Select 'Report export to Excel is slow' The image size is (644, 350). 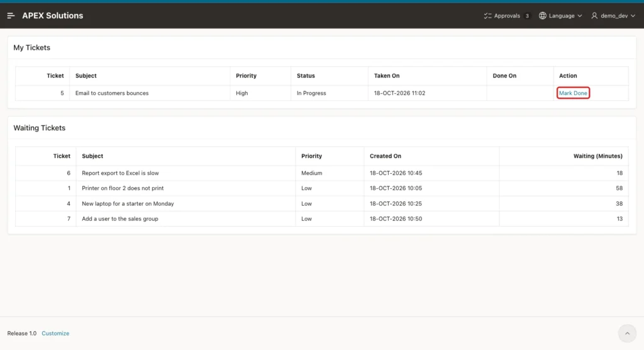click(x=120, y=173)
